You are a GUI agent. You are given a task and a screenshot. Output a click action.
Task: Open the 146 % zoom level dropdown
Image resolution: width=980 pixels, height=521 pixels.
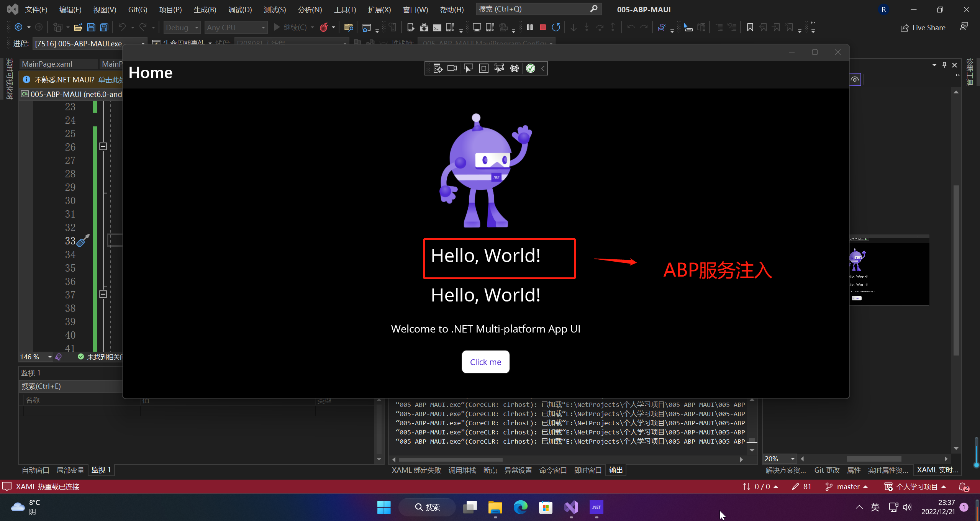coord(50,357)
